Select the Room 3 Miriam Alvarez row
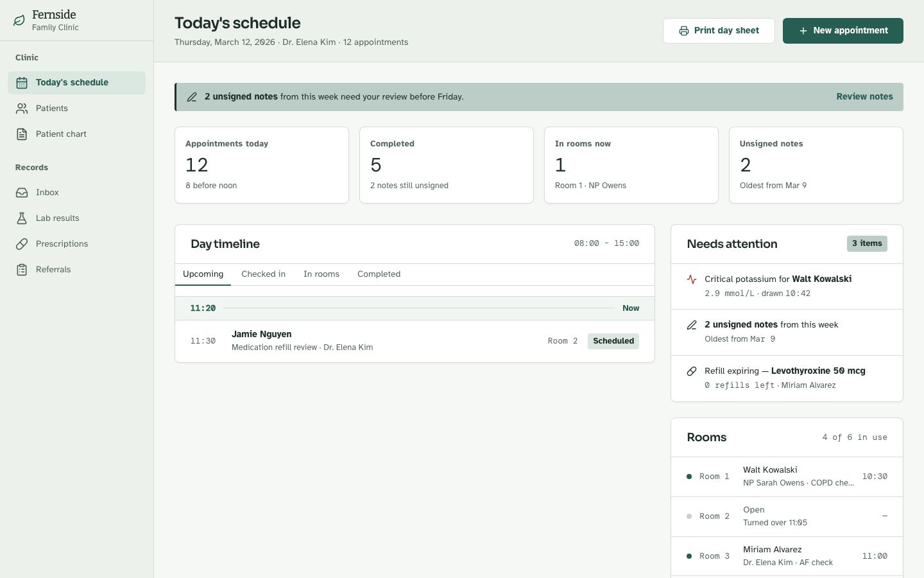 (x=787, y=556)
